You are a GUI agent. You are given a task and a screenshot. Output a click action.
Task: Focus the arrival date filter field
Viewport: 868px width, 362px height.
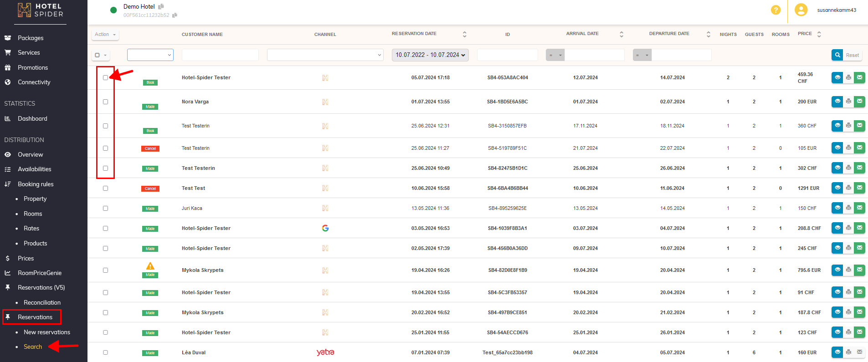(x=594, y=55)
